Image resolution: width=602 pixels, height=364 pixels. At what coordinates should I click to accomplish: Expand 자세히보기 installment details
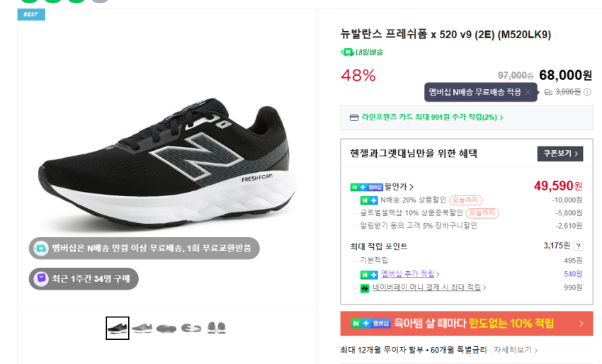516,350
